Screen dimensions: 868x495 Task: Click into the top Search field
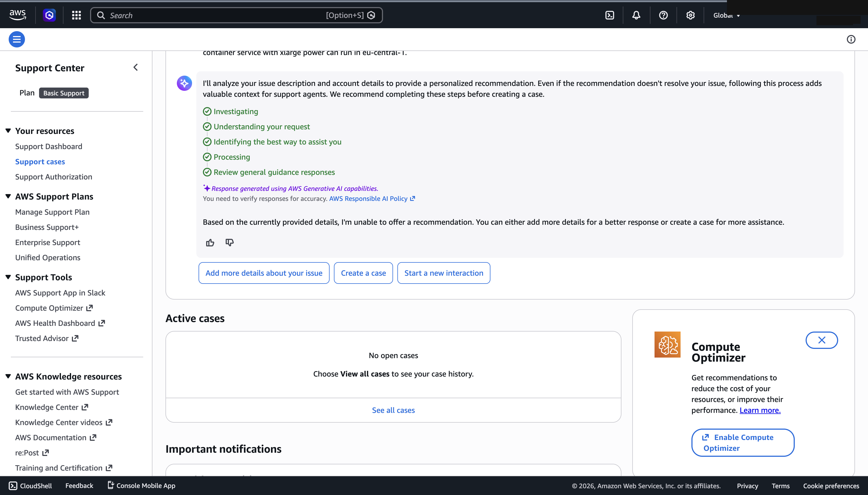[x=236, y=15]
